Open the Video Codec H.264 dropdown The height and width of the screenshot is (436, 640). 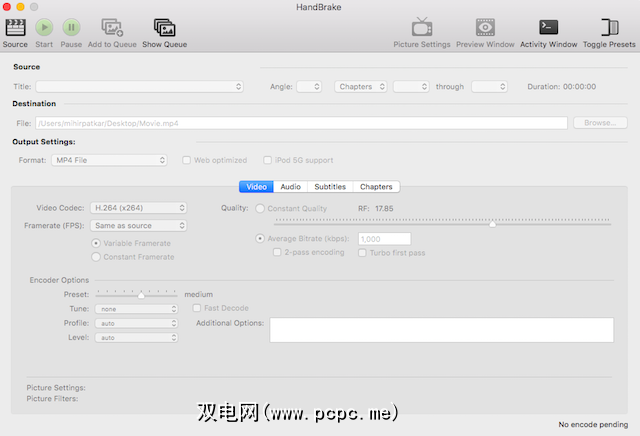tap(139, 208)
